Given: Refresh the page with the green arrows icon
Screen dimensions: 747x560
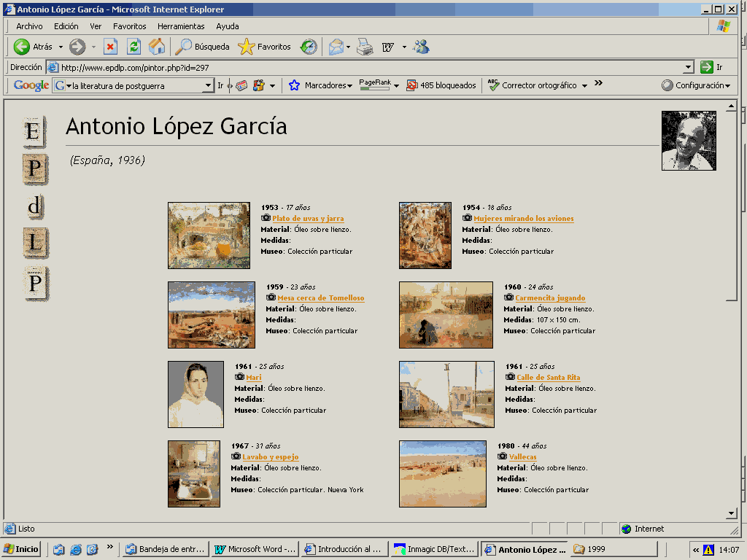Looking at the screenshot, I should click(x=134, y=47).
